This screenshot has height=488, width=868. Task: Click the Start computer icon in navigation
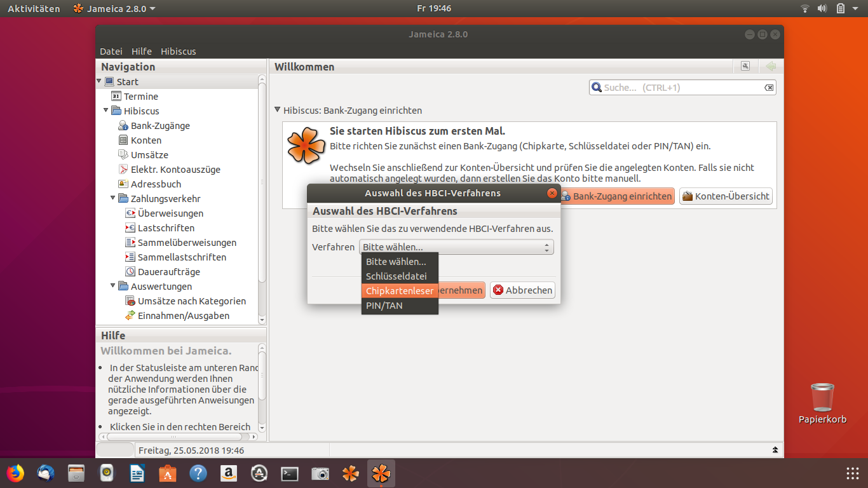[x=109, y=81]
